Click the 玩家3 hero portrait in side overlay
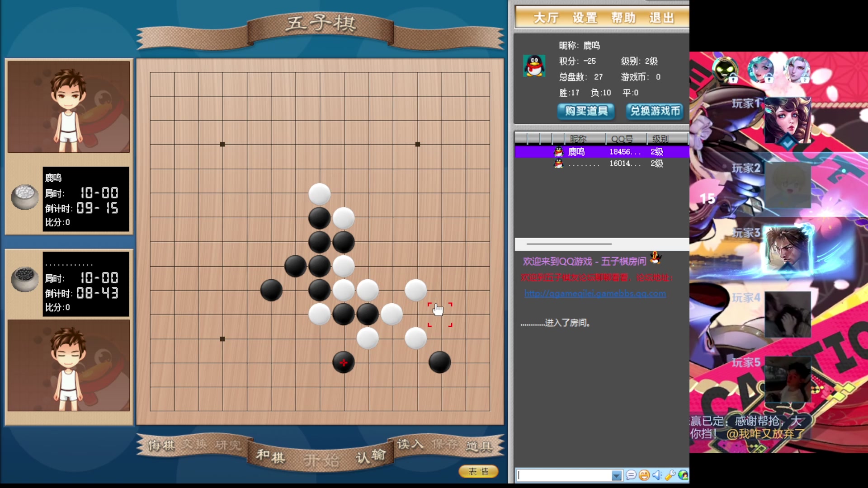The width and height of the screenshot is (868, 488). pos(787,250)
